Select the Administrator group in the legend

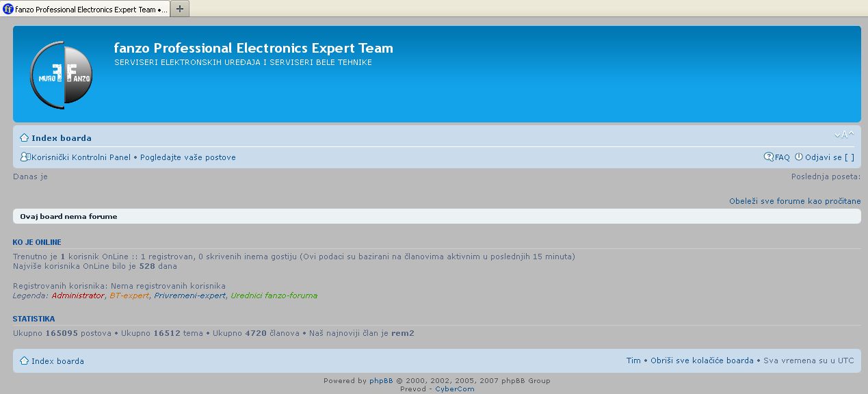pos(78,295)
